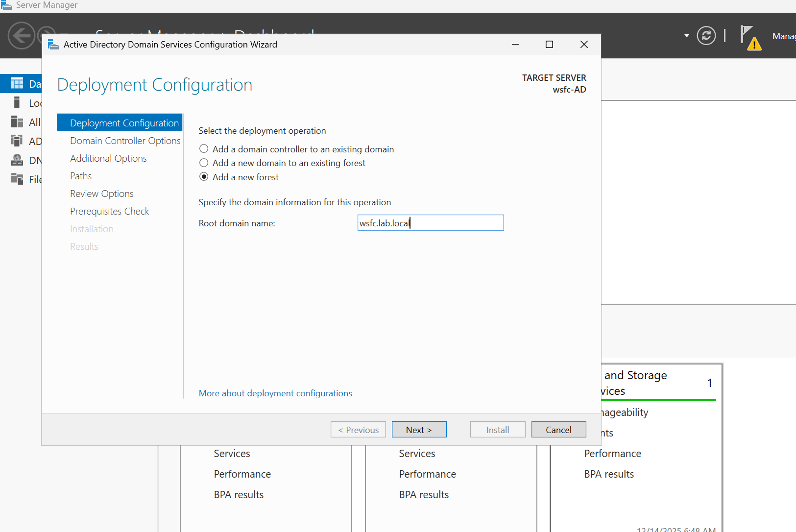The width and height of the screenshot is (796, 532).
Task: Click the Next button
Action: click(x=419, y=430)
